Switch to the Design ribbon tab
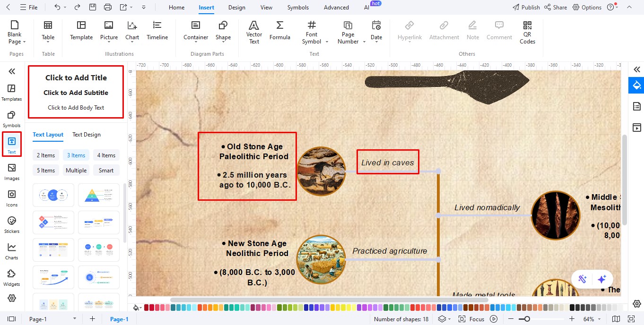 click(236, 7)
